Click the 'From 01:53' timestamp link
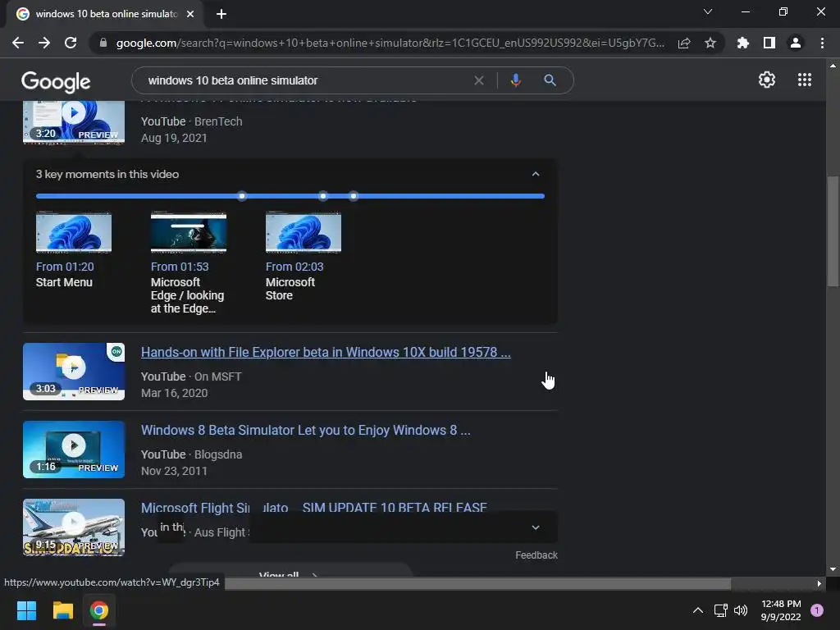This screenshot has height=630, width=840. 180,267
